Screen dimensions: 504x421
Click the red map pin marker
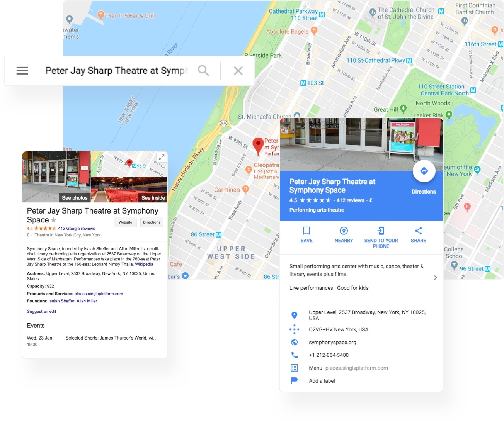point(258,146)
